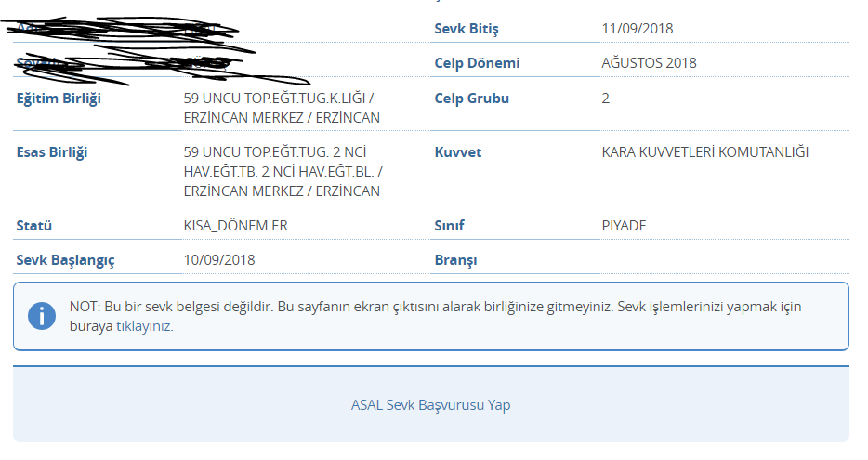Select the Statü field label

tap(34, 225)
